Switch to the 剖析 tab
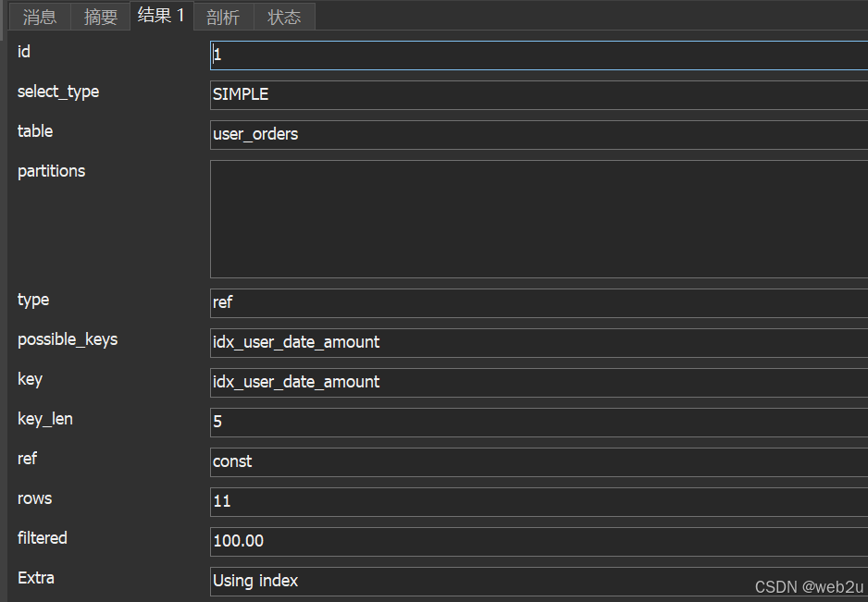 pos(223,17)
